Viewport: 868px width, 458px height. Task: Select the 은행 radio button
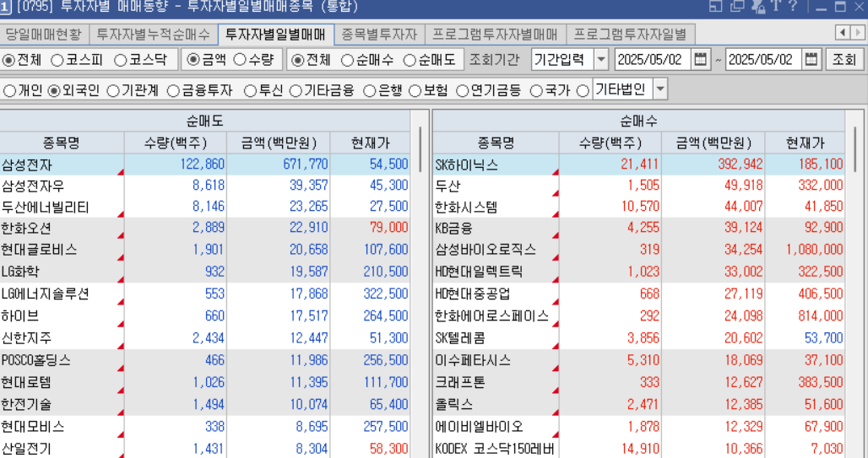click(369, 91)
